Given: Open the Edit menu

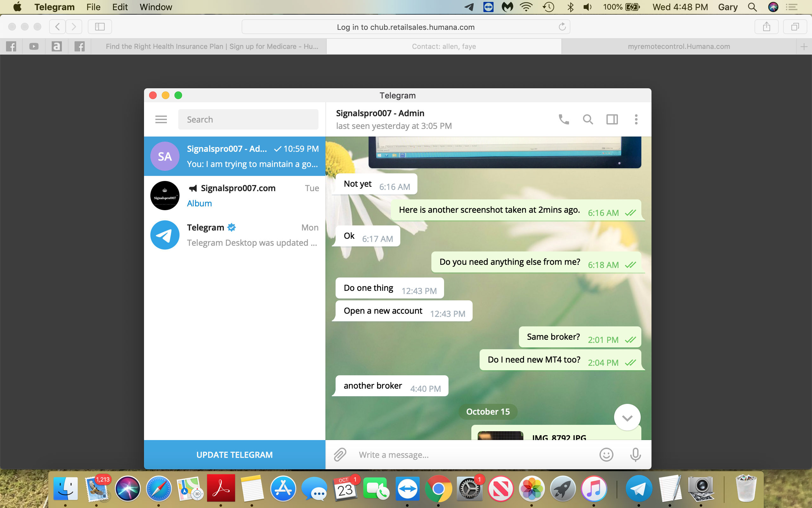Looking at the screenshot, I should (x=120, y=7).
